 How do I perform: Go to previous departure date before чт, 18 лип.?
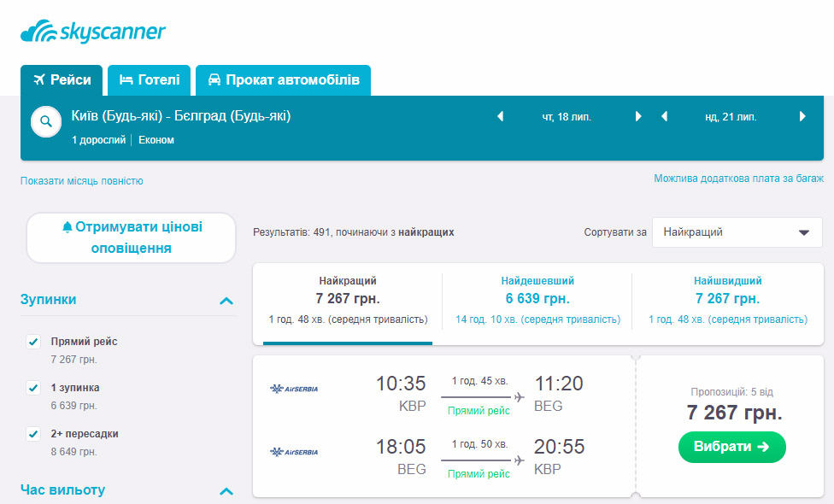tap(500, 116)
